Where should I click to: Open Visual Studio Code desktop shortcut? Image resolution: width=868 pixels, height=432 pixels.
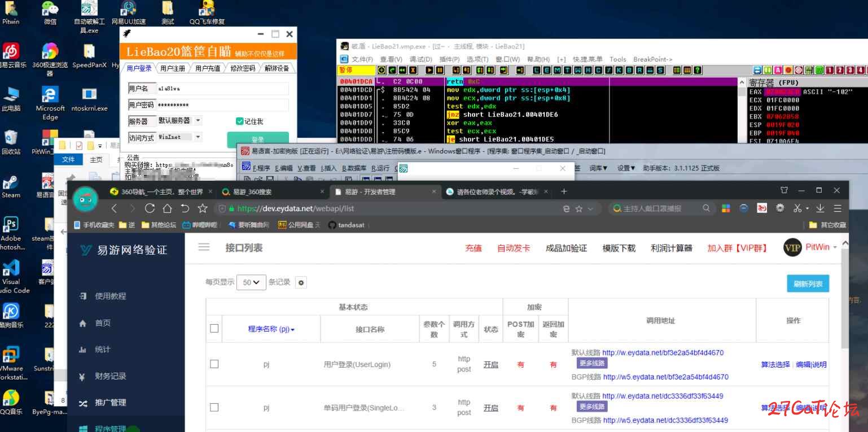tap(11, 277)
